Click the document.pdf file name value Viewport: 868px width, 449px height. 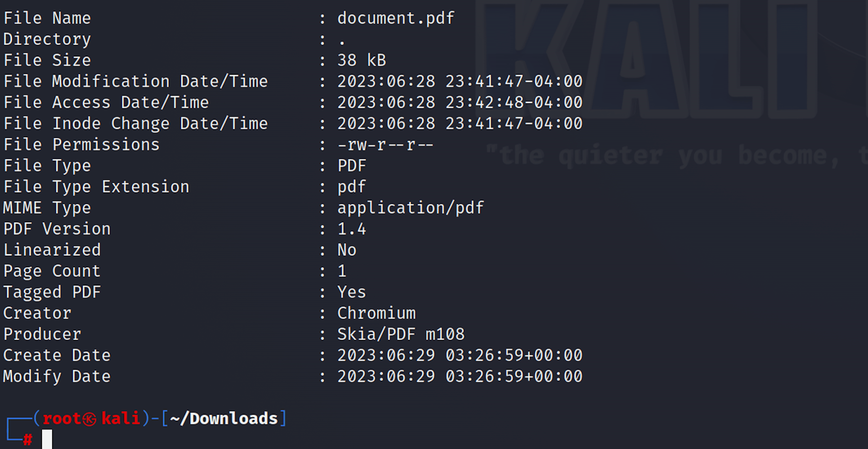pos(396,18)
